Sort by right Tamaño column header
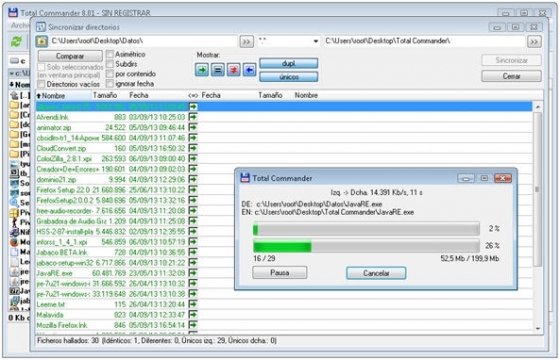The width and height of the screenshot is (560, 360). 270,95
